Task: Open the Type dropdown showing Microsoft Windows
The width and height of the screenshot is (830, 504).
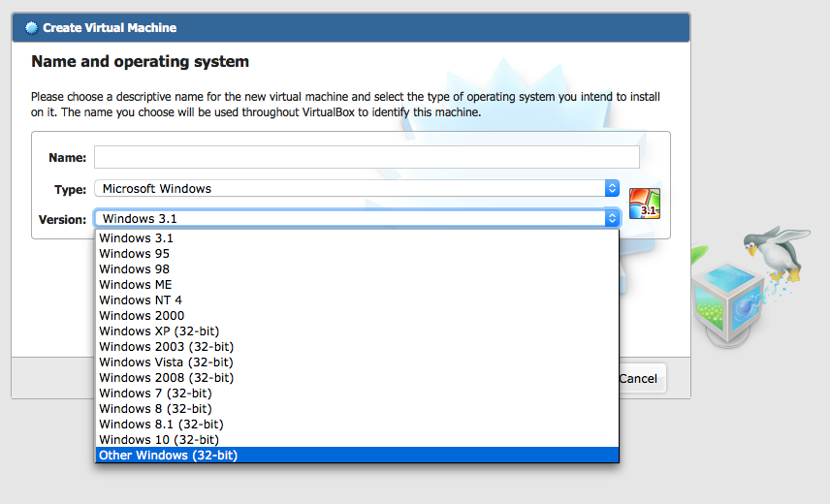Action: pos(356,188)
